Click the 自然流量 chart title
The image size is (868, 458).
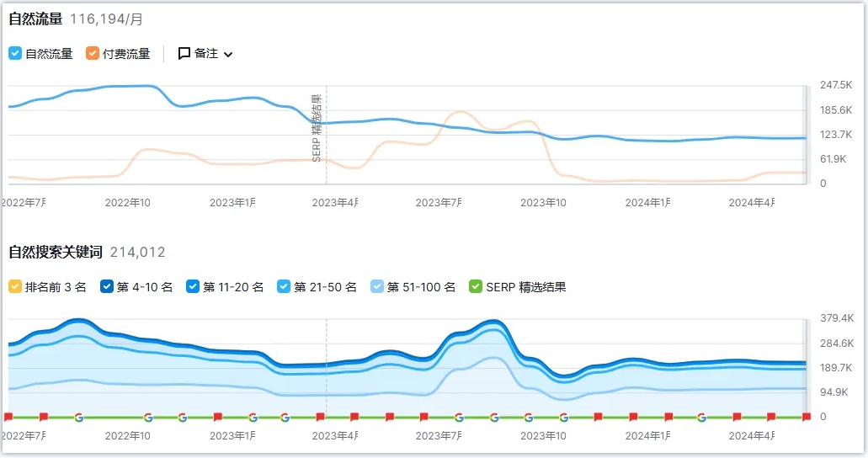tap(37, 17)
